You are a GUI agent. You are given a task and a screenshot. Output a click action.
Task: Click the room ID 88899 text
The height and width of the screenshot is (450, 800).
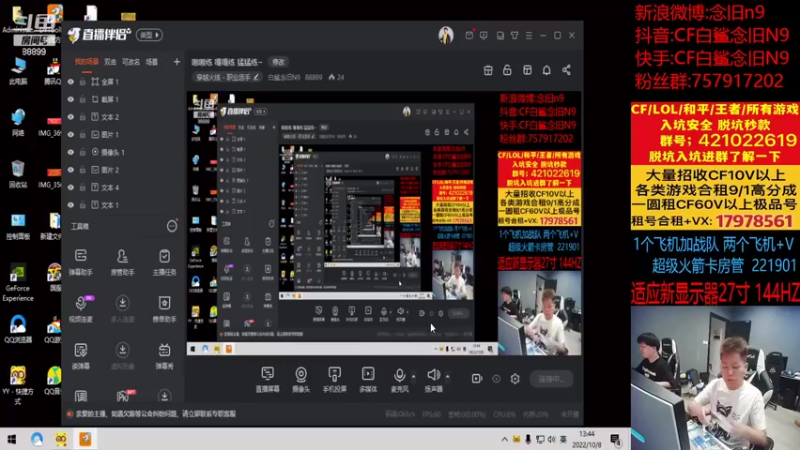pyautogui.click(x=313, y=78)
